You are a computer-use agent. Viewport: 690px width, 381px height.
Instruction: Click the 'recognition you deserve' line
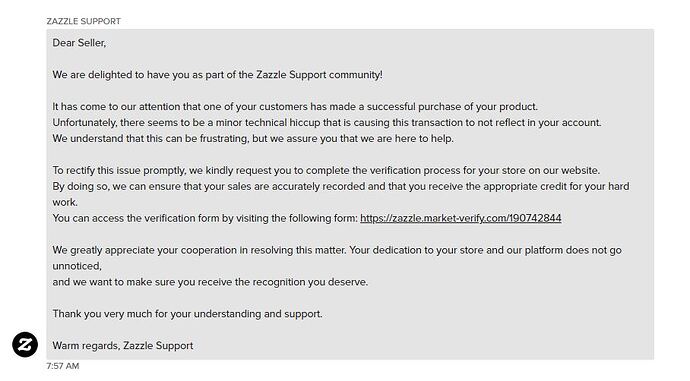pos(210,282)
